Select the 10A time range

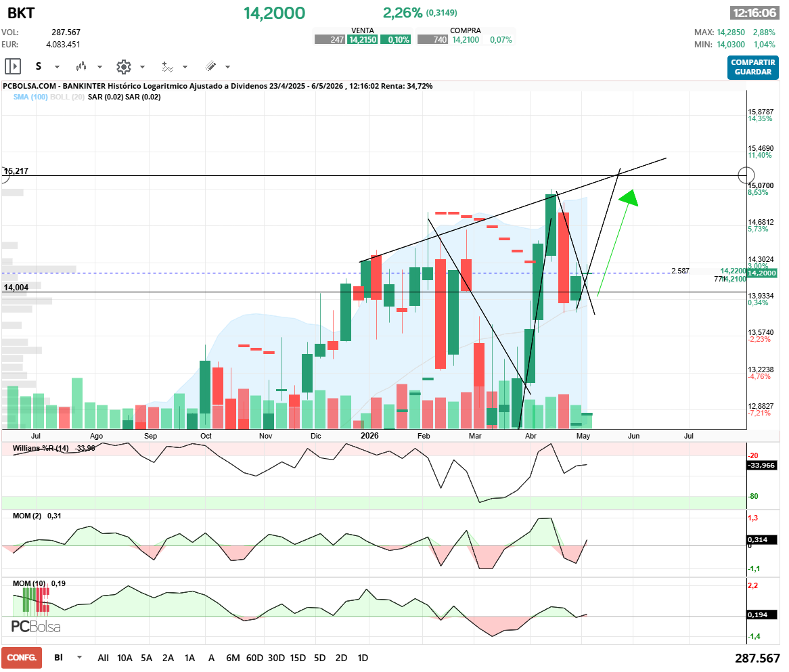(125, 658)
